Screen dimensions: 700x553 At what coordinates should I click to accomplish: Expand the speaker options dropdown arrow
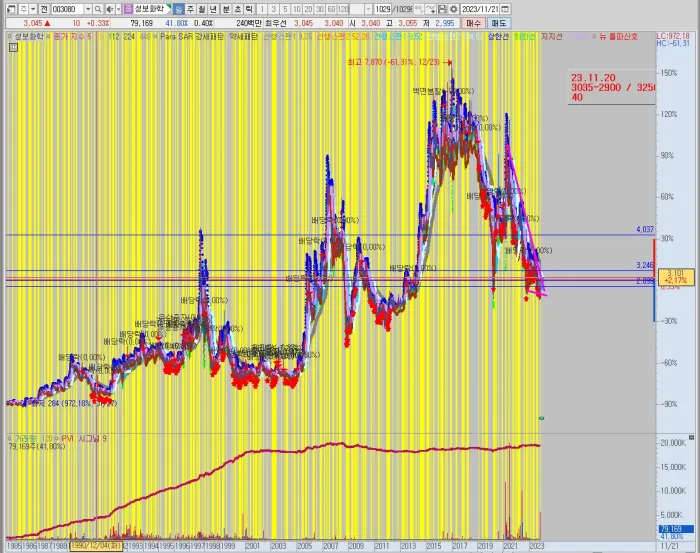118,9
